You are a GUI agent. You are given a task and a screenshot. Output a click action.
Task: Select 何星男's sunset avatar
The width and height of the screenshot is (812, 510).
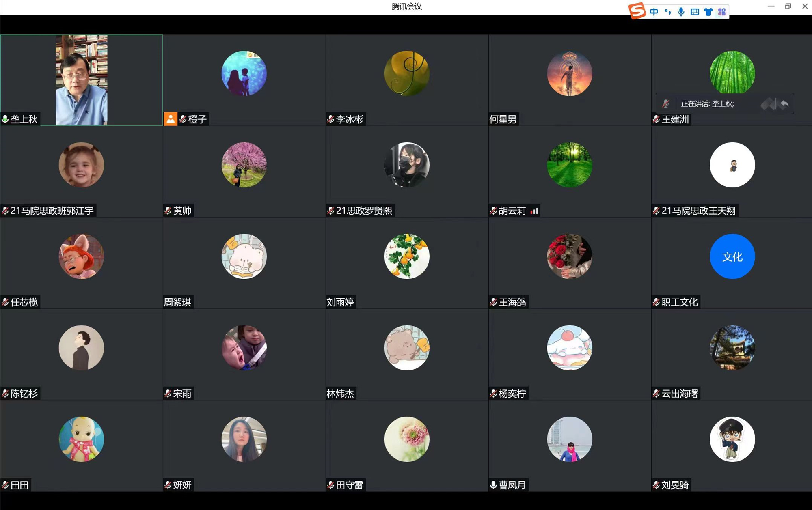click(570, 73)
